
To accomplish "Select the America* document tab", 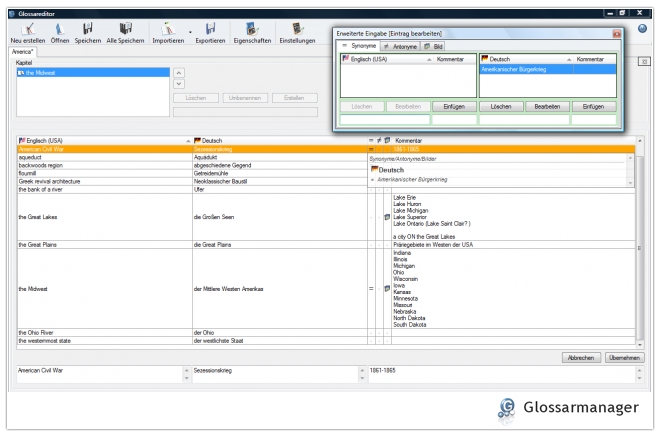I will [x=20, y=52].
